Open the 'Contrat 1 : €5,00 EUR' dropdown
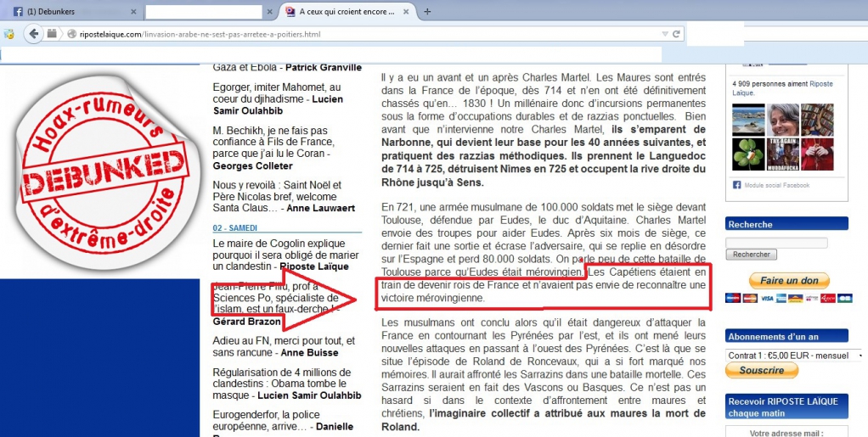The width and height of the screenshot is (868, 437). (794, 356)
